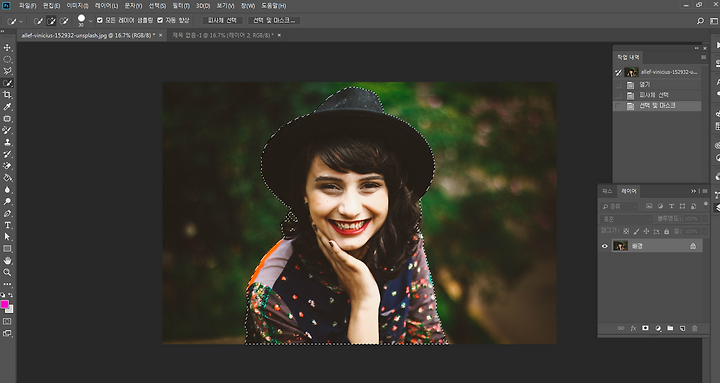Click the search icon in options bar
The image size is (720, 383).
coord(700,21)
